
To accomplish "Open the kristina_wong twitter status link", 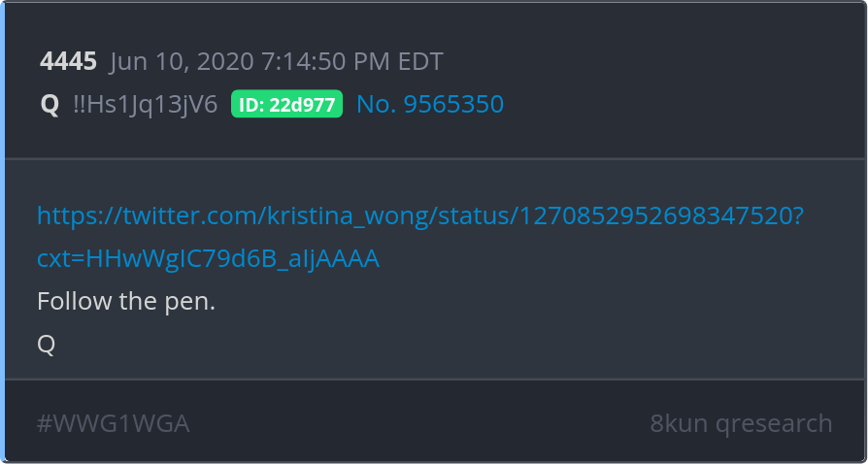I will click(x=420, y=216).
